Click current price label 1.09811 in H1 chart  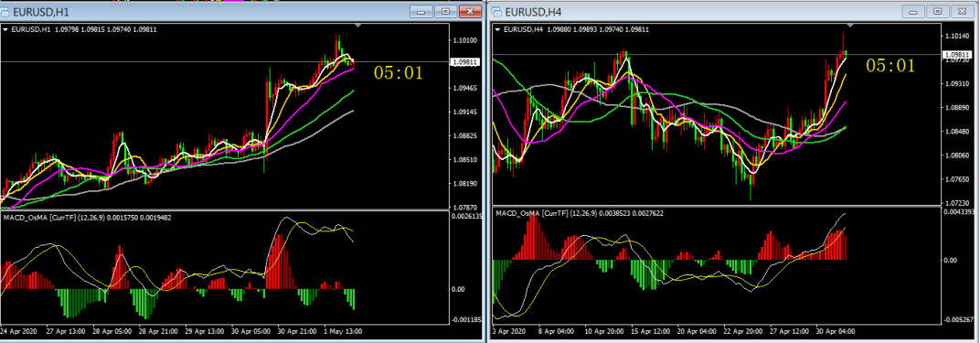coord(464,62)
